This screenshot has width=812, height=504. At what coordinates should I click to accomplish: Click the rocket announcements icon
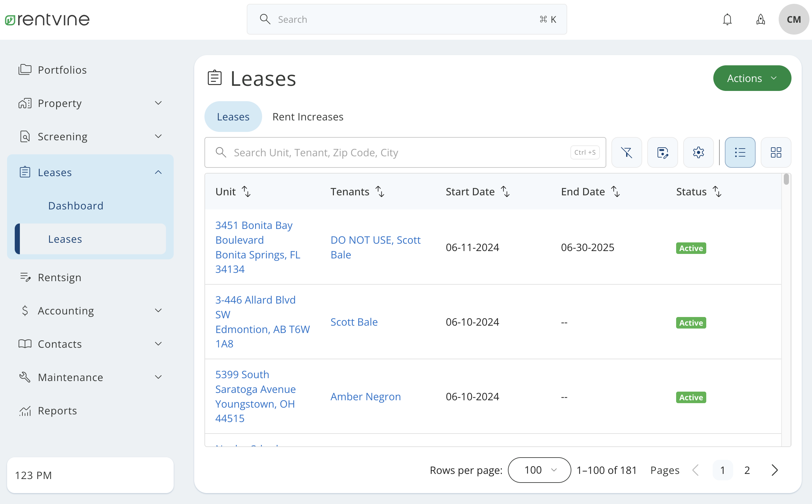point(761,19)
